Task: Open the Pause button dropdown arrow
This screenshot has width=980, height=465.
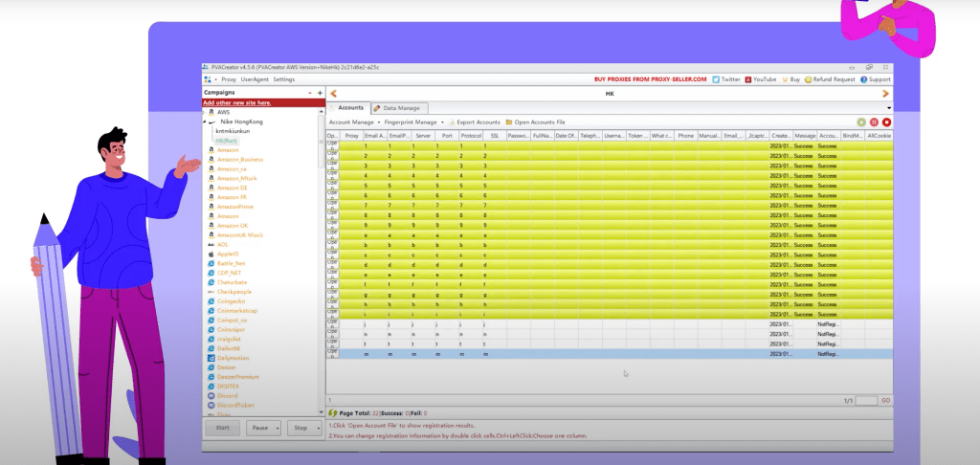Action: point(277,428)
